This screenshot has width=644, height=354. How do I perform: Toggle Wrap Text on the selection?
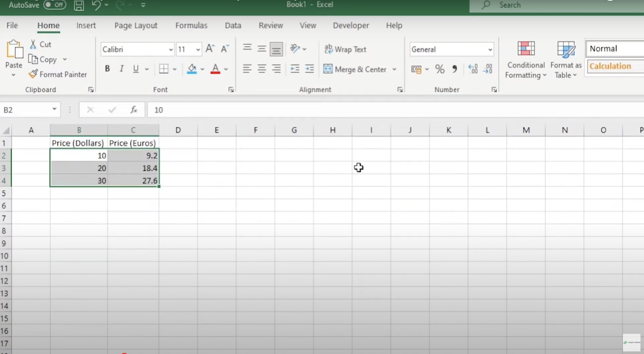[345, 49]
